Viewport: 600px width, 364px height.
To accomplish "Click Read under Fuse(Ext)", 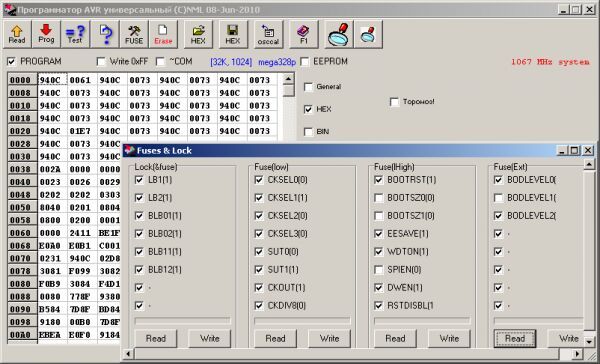I will point(515,338).
